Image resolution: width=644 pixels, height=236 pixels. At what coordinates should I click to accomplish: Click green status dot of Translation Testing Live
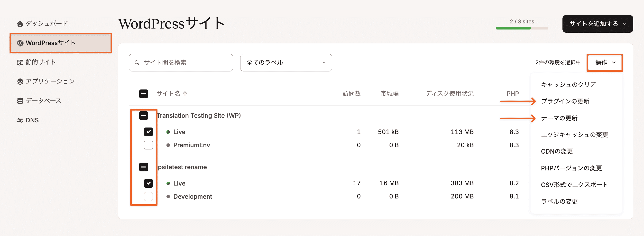pos(168,132)
